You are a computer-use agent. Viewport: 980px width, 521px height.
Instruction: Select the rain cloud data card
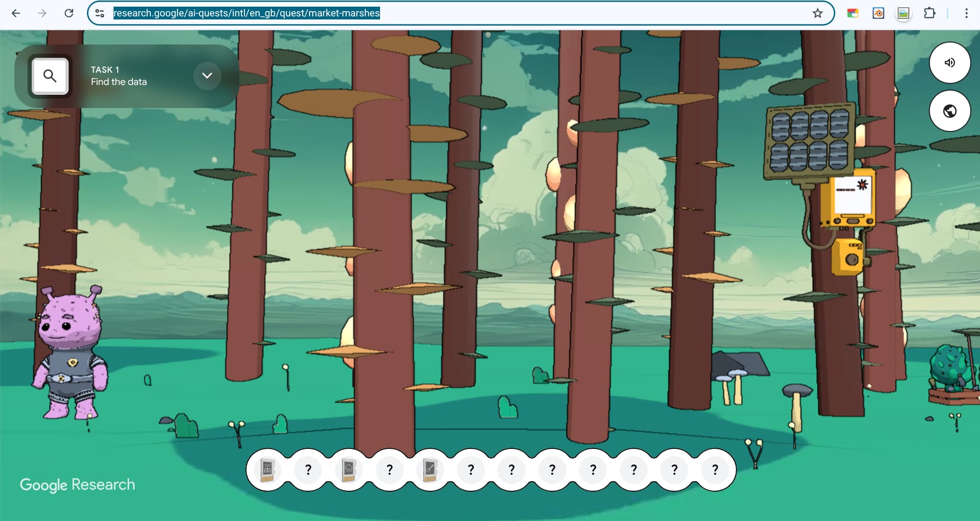coord(349,470)
